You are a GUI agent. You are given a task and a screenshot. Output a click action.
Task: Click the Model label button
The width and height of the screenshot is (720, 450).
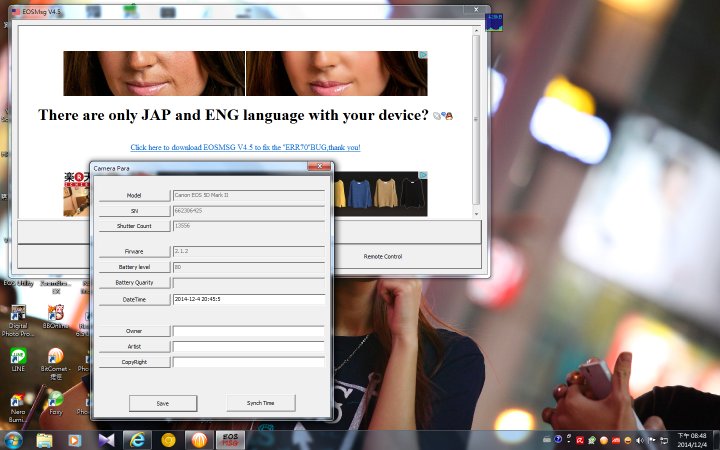coord(134,195)
